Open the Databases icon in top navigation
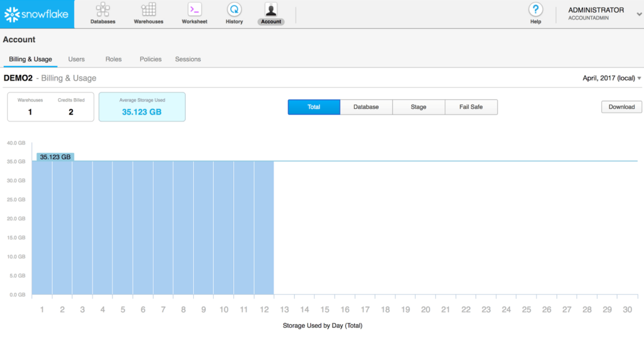This screenshot has height=340, width=644. pos(103,10)
